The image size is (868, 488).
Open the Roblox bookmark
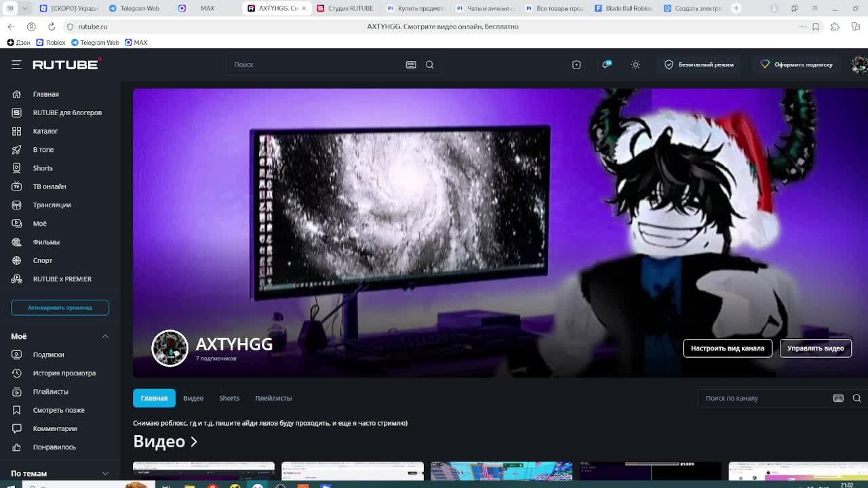[x=51, y=42]
